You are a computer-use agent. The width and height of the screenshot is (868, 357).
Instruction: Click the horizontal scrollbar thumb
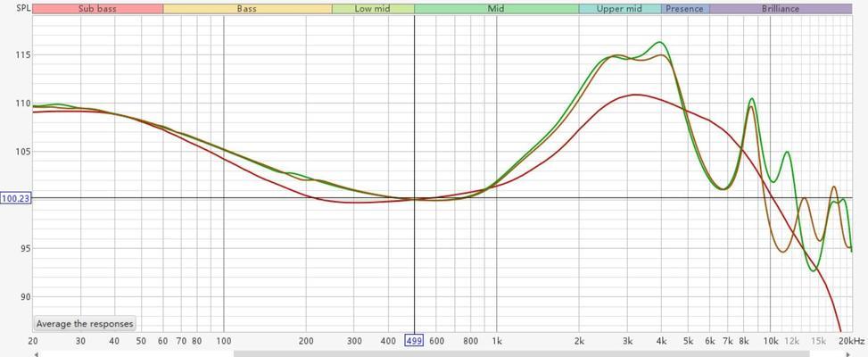(x=522, y=353)
